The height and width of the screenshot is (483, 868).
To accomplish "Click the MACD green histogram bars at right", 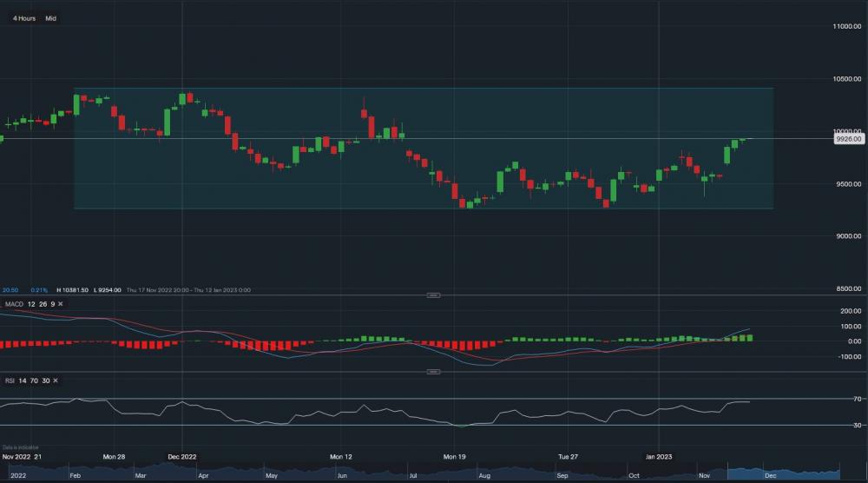I will coord(742,337).
